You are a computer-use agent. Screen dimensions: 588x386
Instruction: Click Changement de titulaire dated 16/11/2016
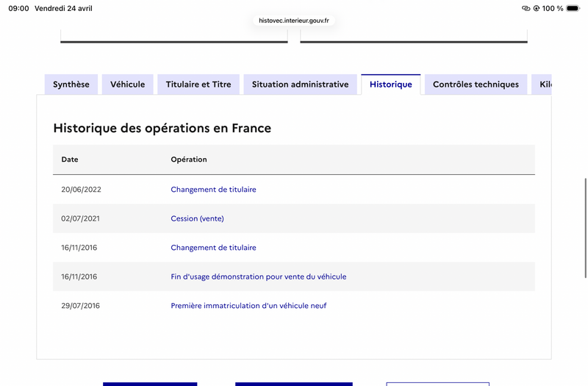213,248
